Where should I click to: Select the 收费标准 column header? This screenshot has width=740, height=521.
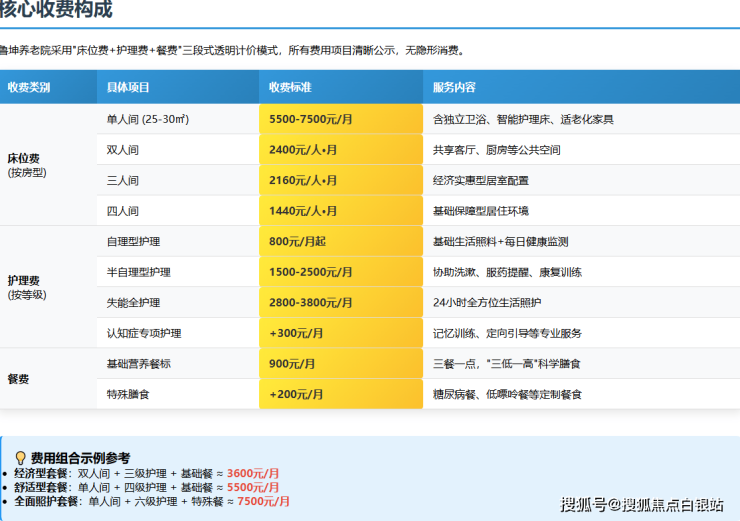pos(290,87)
